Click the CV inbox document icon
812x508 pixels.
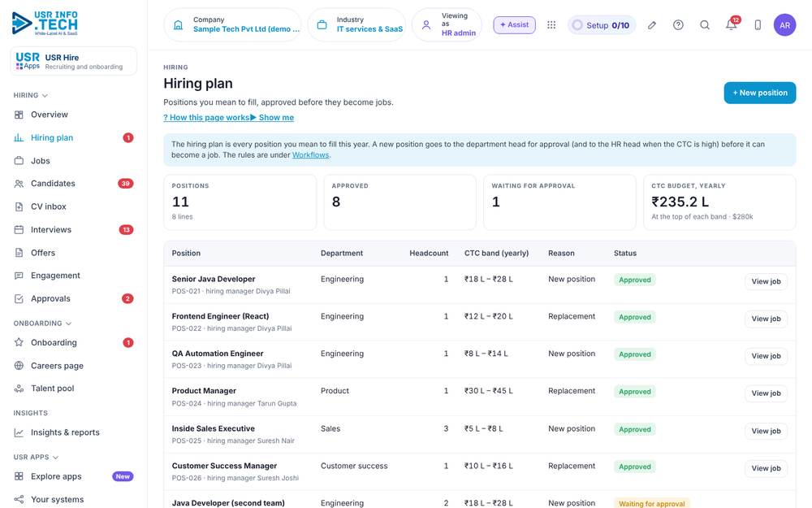[x=19, y=206]
